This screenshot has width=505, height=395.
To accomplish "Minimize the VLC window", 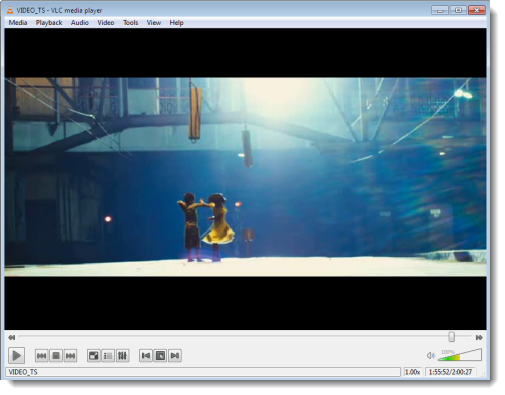I will coord(440,10).
